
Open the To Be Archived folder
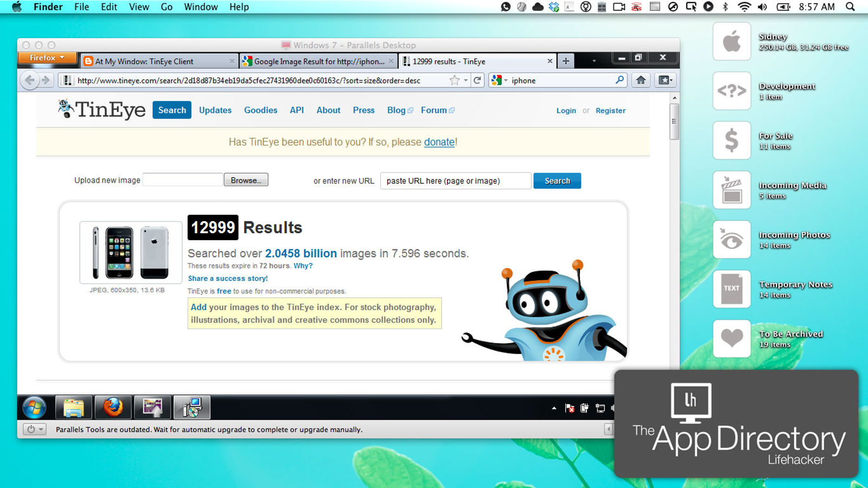(732, 338)
